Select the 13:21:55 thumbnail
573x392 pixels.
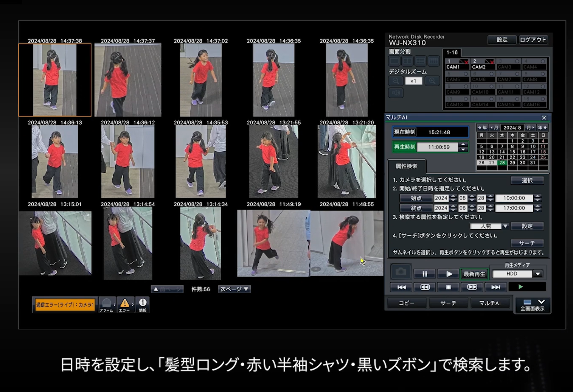click(x=273, y=162)
